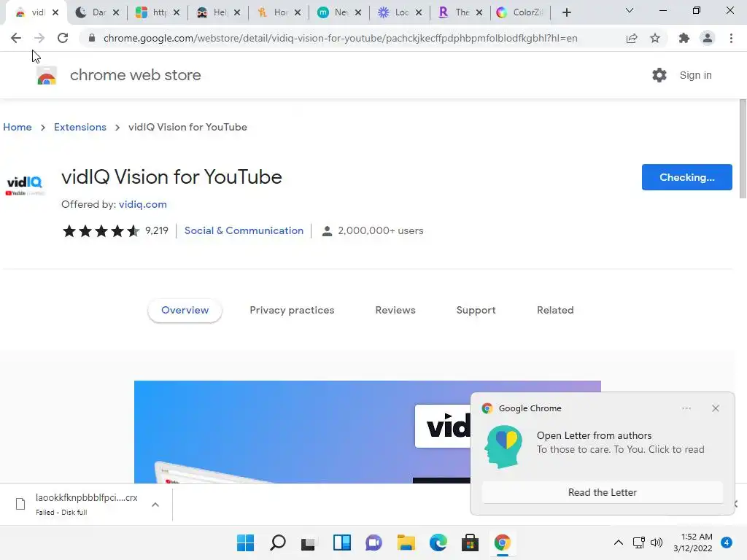Select the Overview tab
747x560 pixels.
(185, 311)
